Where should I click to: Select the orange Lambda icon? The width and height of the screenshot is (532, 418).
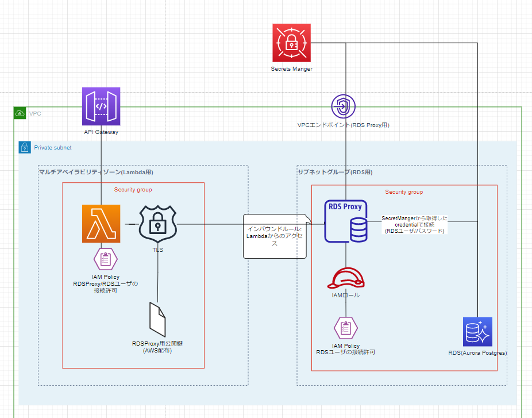click(101, 224)
